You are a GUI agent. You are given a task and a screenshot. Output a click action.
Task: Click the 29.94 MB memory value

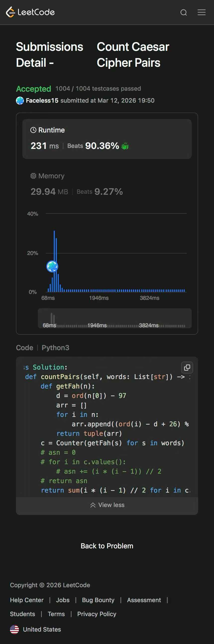pos(50,192)
